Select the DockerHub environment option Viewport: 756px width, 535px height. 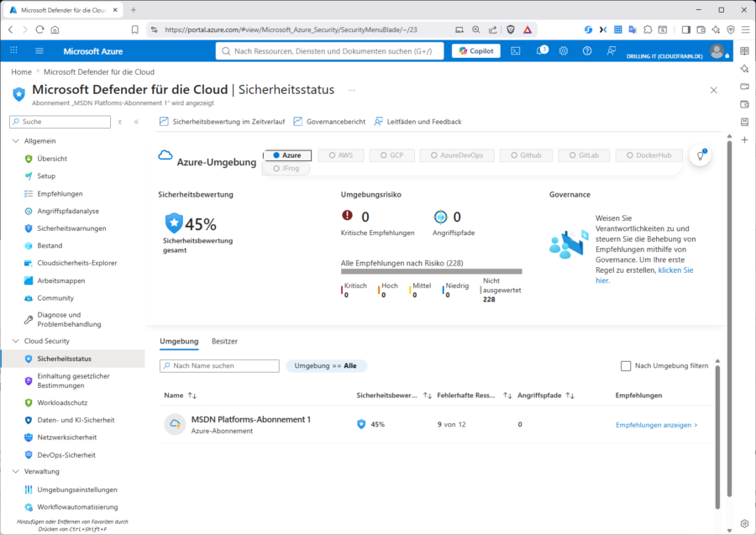[649, 155]
